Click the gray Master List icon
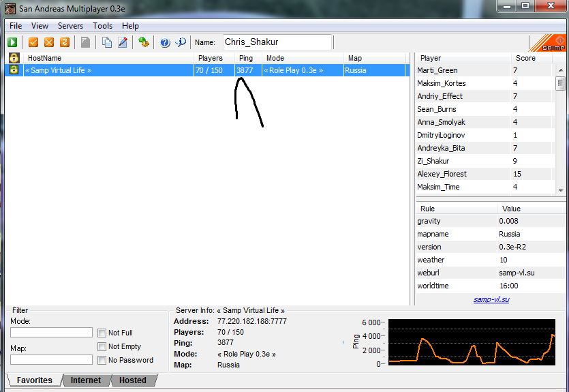 [x=85, y=42]
